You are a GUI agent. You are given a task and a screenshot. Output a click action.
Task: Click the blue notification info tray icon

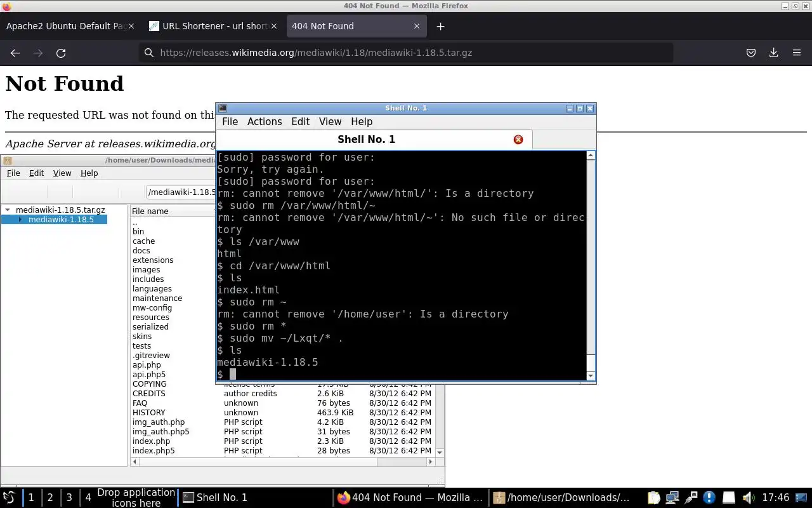[x=709, y=498]
